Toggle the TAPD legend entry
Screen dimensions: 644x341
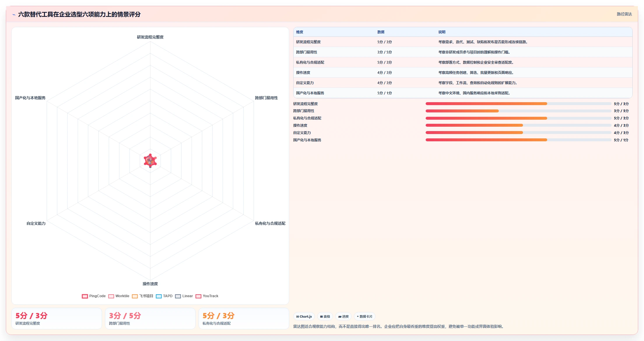(164, 296)
